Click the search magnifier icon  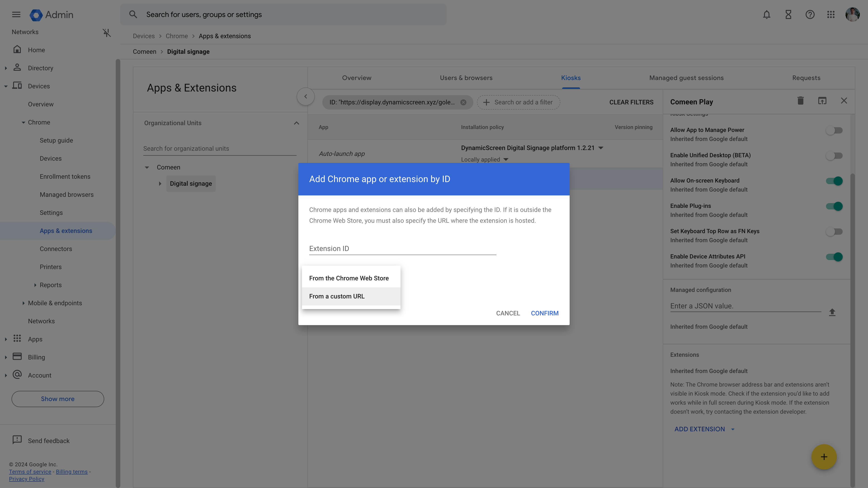coord(133,14)
